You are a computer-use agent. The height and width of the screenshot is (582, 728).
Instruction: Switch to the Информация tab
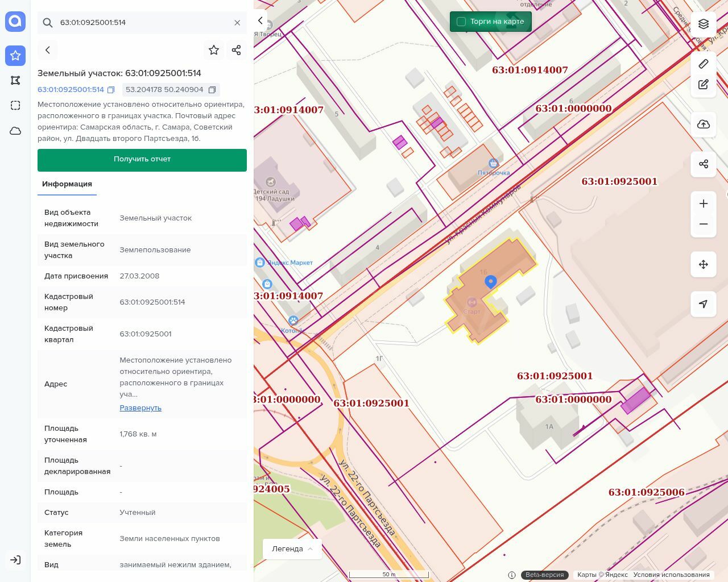click(67, 184)
